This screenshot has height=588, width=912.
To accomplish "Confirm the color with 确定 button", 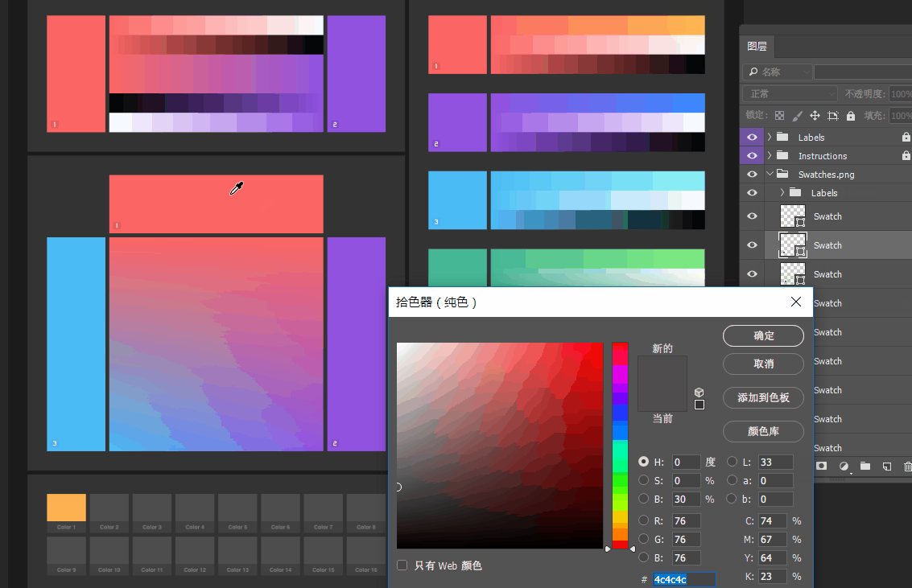I will click(763, 335).
